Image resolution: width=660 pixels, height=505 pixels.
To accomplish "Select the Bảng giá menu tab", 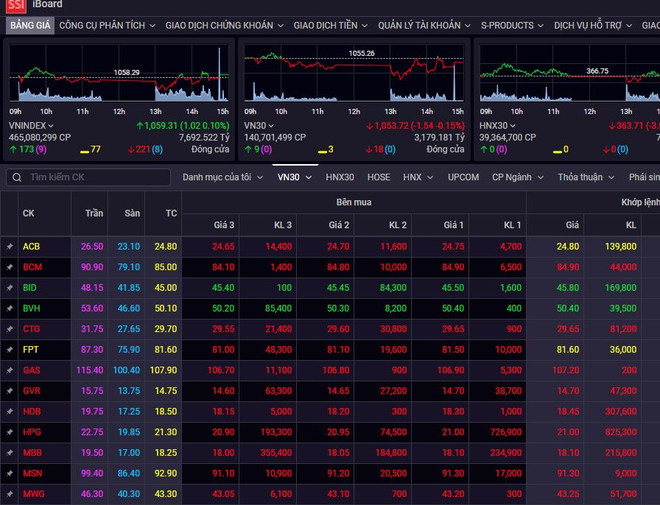I will pos(29,24).
